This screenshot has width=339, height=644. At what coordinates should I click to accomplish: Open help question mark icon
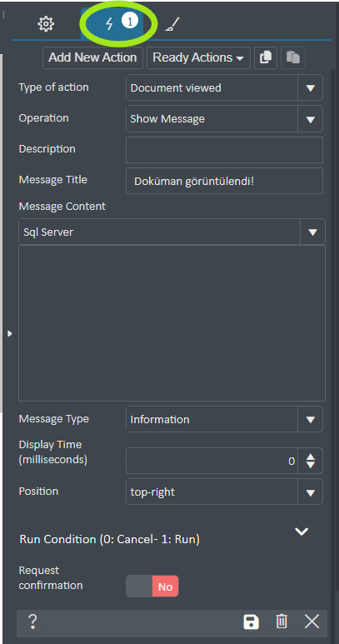coord(32,622)
